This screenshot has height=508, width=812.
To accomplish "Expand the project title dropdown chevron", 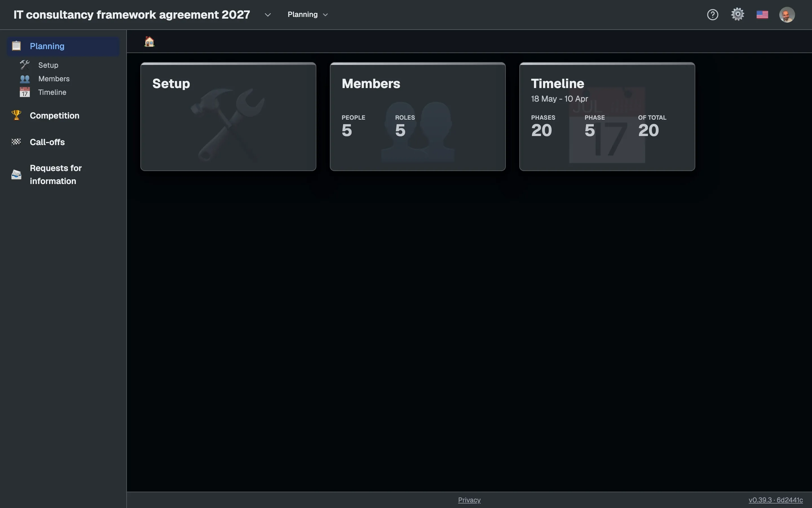I will [x=267, y=15].
